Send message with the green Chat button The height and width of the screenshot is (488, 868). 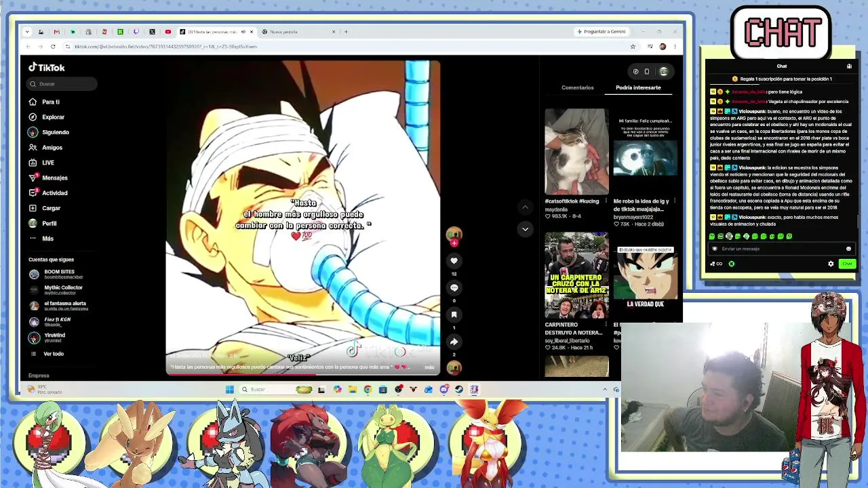tap(847, 264)
